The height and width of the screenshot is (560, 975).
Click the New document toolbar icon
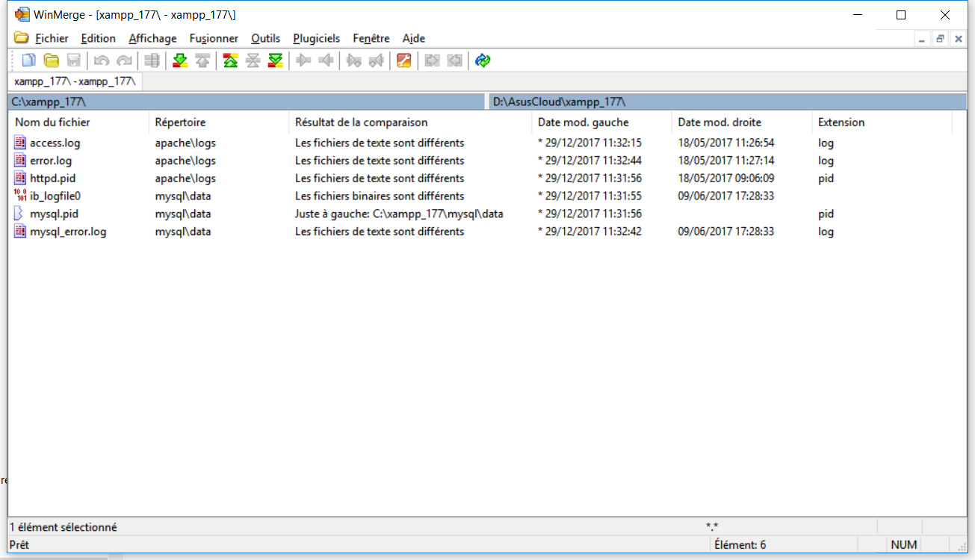coord(29,60)
